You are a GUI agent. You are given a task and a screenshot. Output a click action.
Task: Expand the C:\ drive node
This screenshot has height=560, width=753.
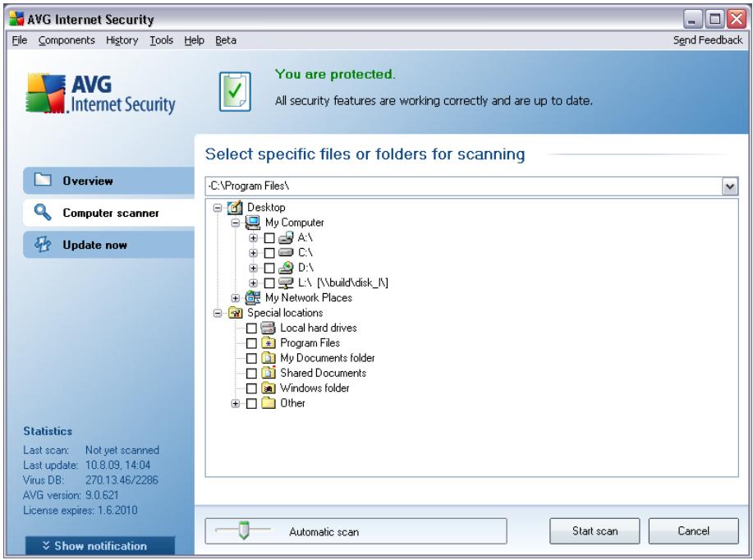point(253,253)
